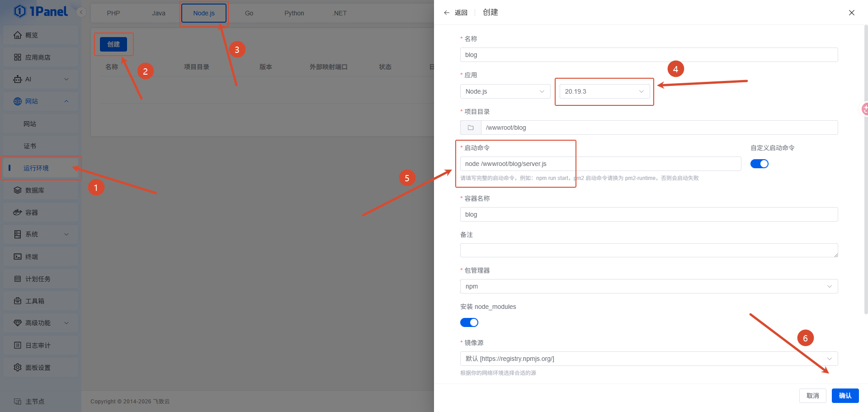Click the 终端 terminal icon
The height and width of the screenshot is (412, 868).
pos(18,256)
